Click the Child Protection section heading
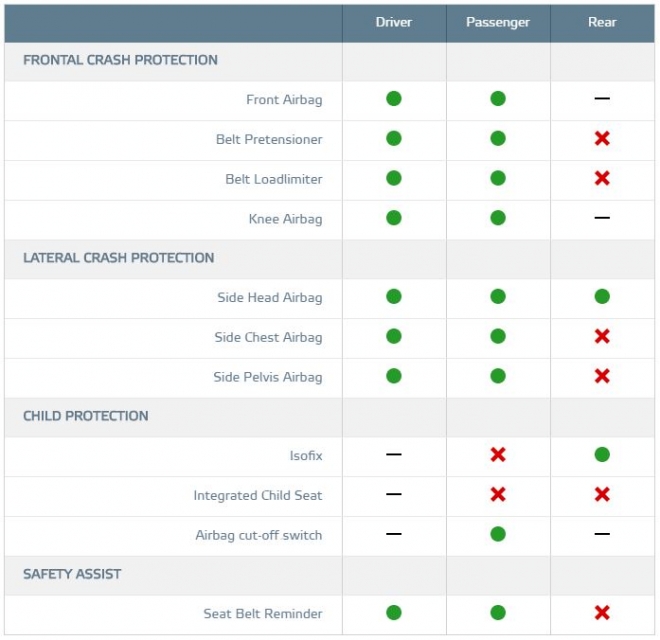The height and width of the screenshot is (640, 660). [85, 416]
